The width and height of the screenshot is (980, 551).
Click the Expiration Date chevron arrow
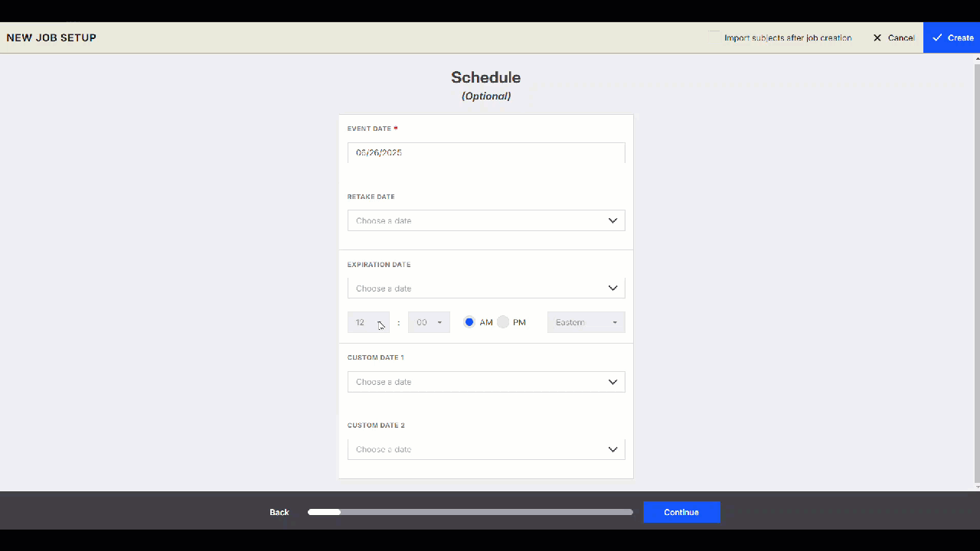(x=612, y=288)
